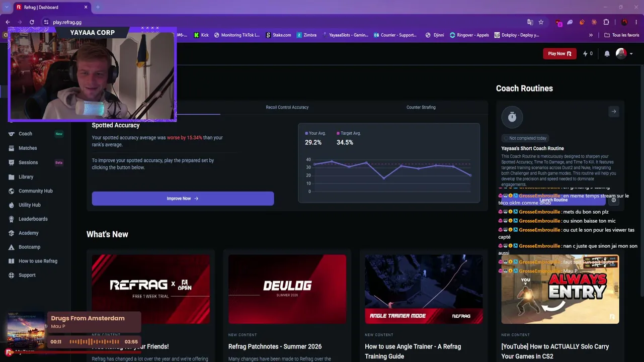Open the Devlog Summer 2026 thumbnail
Screen dimensions: 644x362
pyautogui.click(x=287, y=289)
